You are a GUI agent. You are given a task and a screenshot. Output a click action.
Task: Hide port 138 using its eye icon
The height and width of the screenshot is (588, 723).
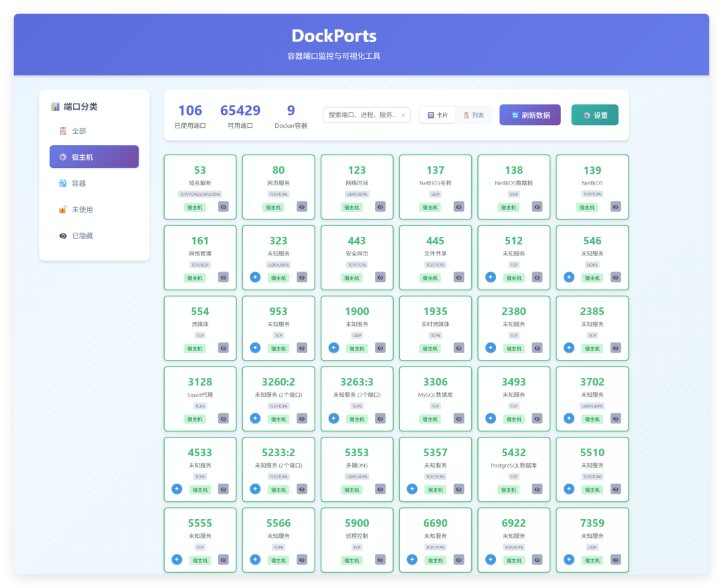coord(537,207)
